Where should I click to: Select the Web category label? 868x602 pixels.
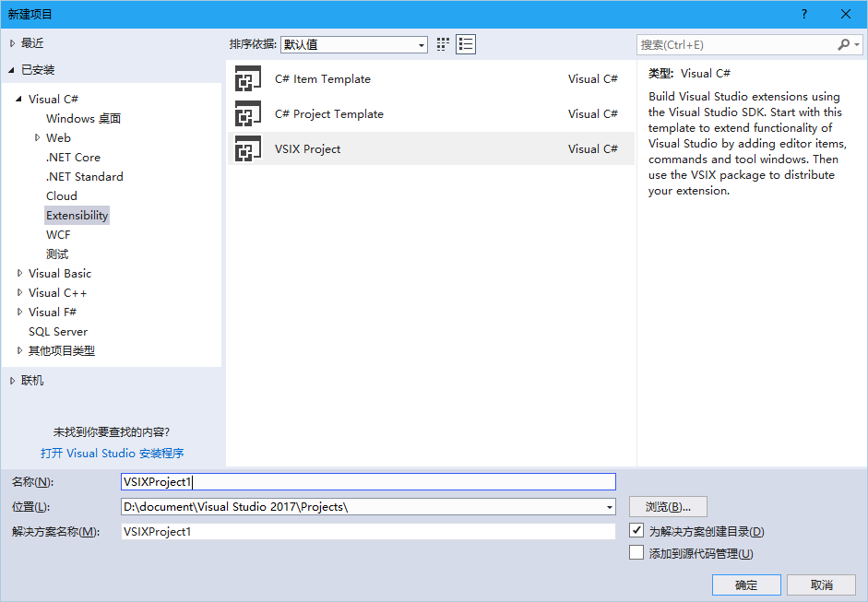(x=58, y=137)
